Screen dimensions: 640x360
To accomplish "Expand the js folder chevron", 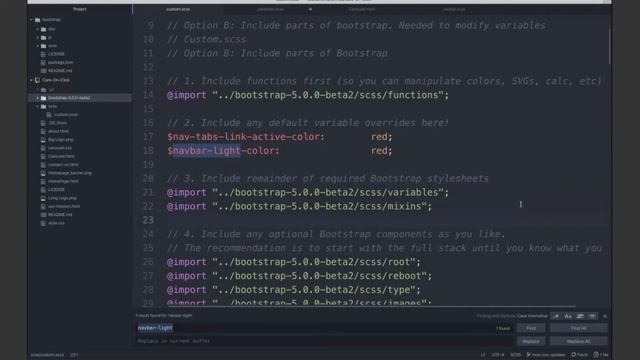I will (38, 38).
